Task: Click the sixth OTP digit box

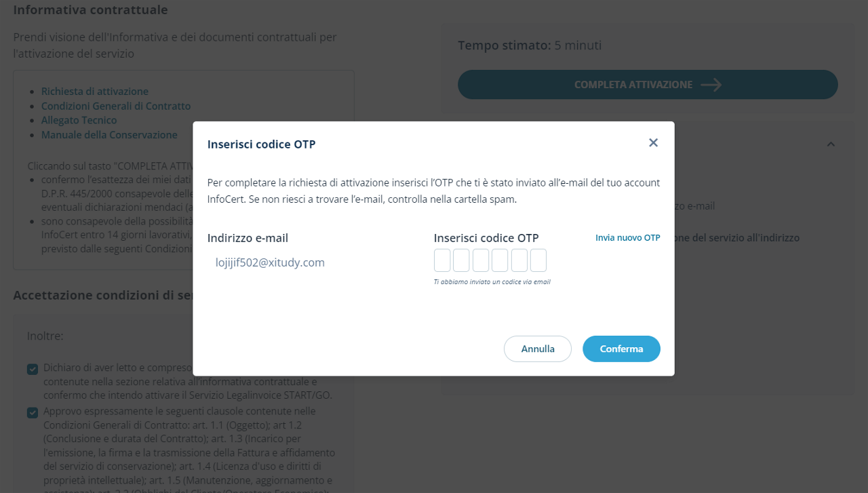Action: tap(538, 260)
